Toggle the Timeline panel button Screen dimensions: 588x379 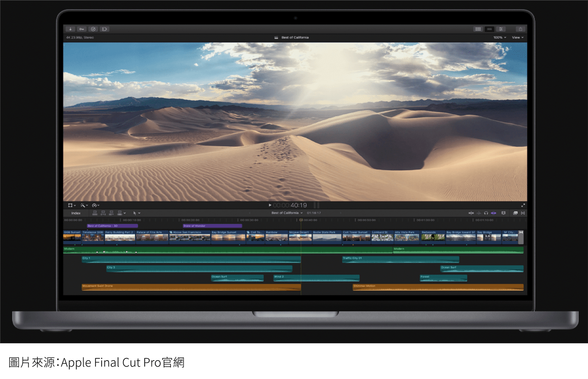pyautogui.click(x=490, y=29)
